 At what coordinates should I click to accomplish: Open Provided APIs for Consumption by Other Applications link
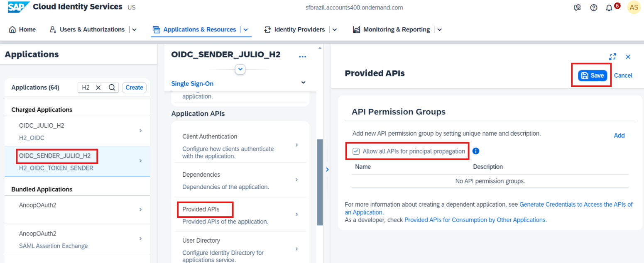(475, 220)
